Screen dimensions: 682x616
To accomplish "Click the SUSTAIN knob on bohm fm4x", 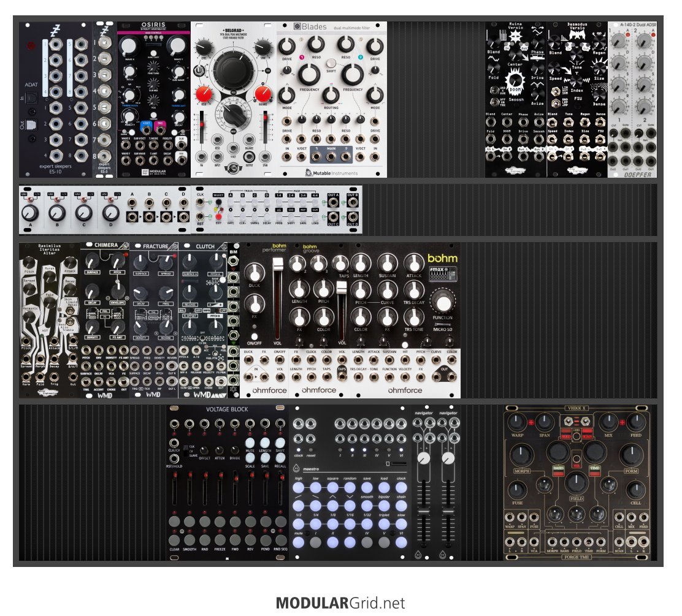I will (386, 264).
